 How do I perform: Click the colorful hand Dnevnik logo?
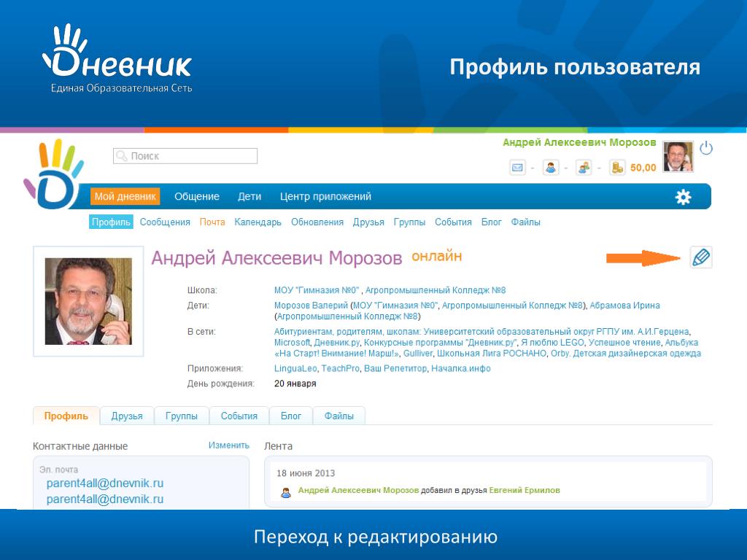53,174
